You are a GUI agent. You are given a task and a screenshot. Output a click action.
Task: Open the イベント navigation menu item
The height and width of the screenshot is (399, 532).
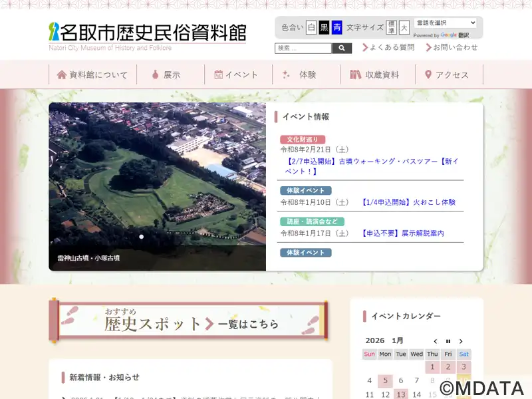tap(236, 74)
